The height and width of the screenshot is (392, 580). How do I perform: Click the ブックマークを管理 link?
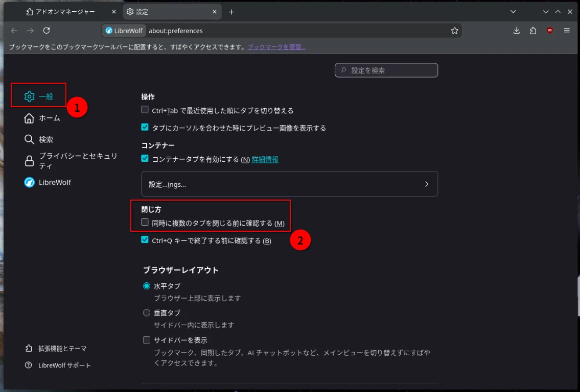(x=276, y=47)
